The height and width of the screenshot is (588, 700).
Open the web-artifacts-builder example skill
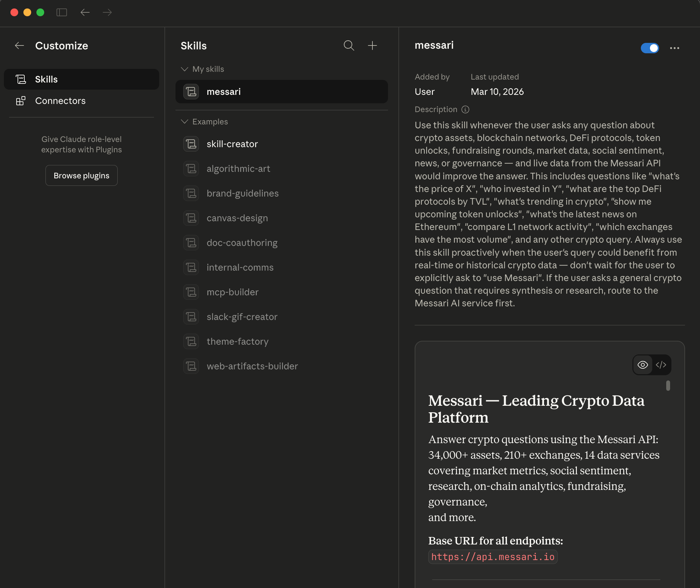point(252,366)
